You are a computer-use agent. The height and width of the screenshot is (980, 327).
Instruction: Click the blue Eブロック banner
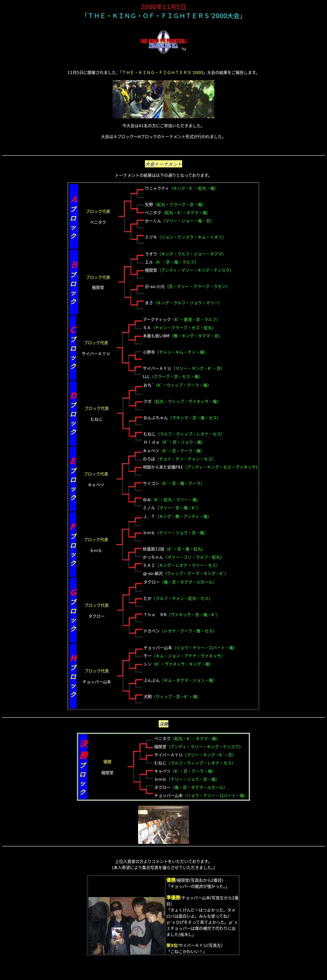coord(73,479)
